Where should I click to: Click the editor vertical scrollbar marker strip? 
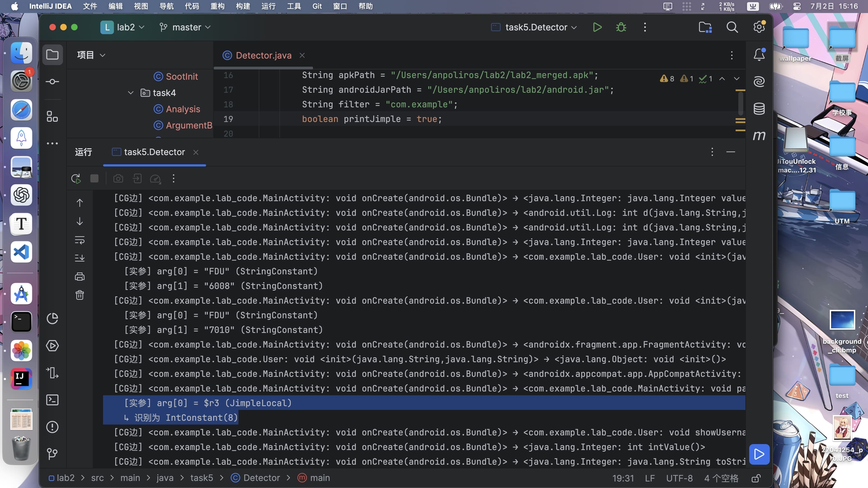pyautogui.click(x=740, y=104)
